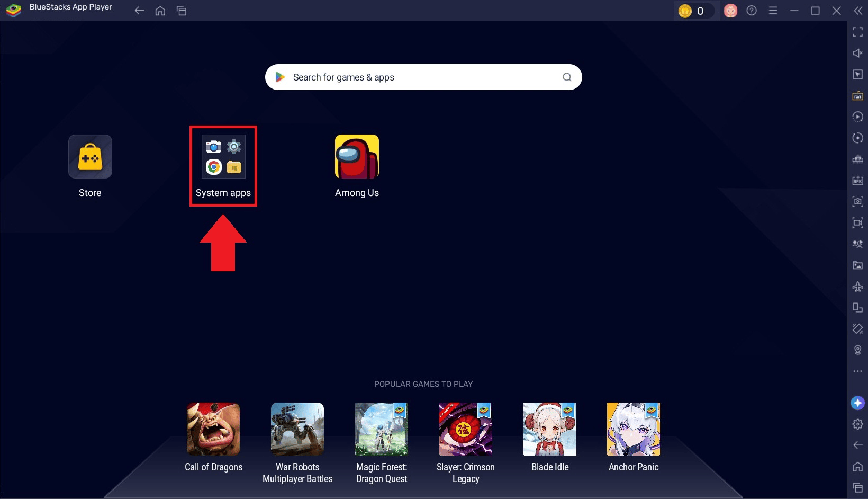Go home using the title bar icon
Screen dimensions: 868x499
coord(160,11)
